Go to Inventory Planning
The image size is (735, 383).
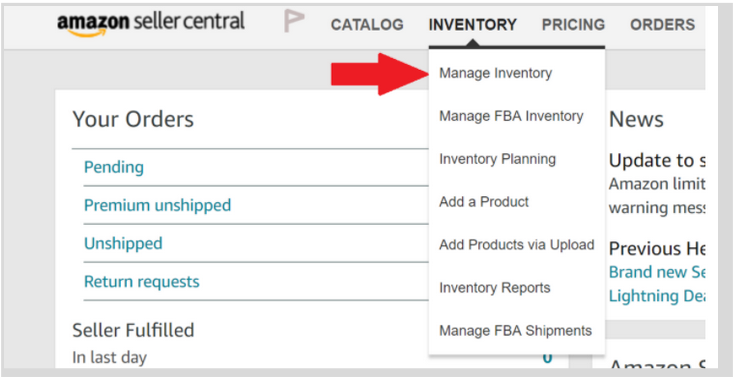pos(497,159)
